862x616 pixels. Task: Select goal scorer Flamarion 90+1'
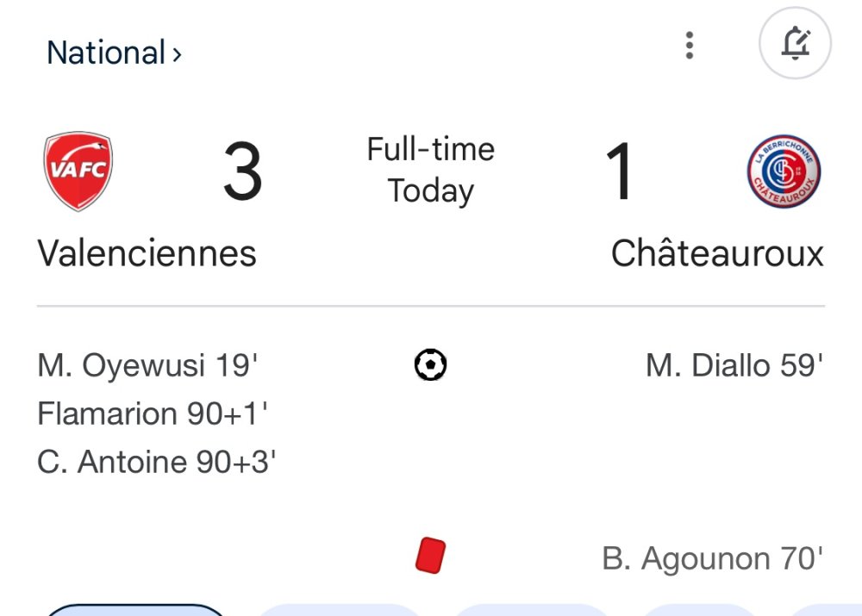(153, 414)
